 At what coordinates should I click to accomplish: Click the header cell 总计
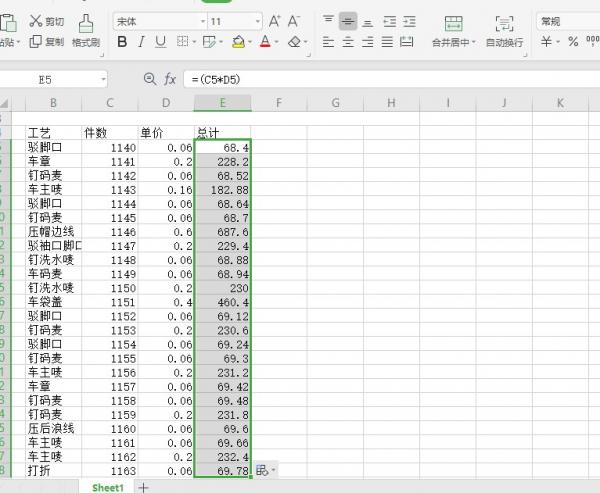222,133
